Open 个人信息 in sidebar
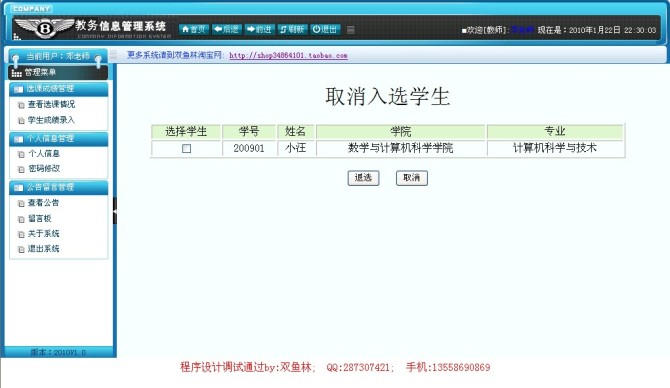 point(44,153)
